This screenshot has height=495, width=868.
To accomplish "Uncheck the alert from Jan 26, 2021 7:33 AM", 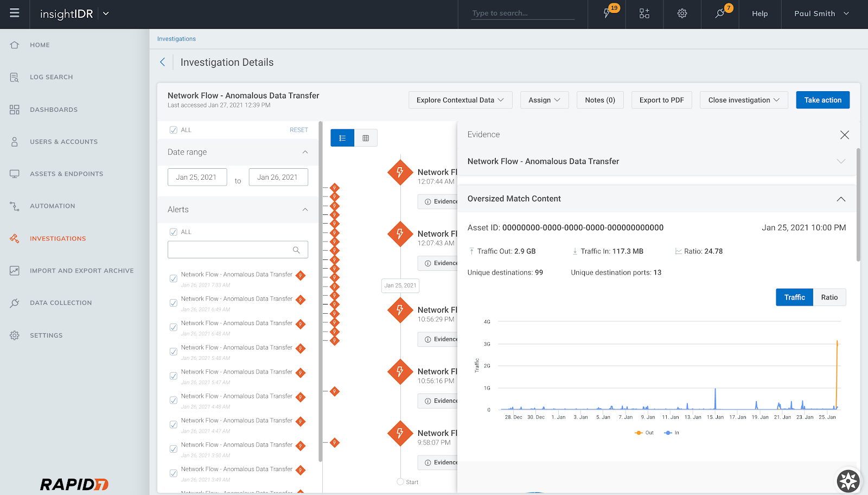I will coord(174,278).
